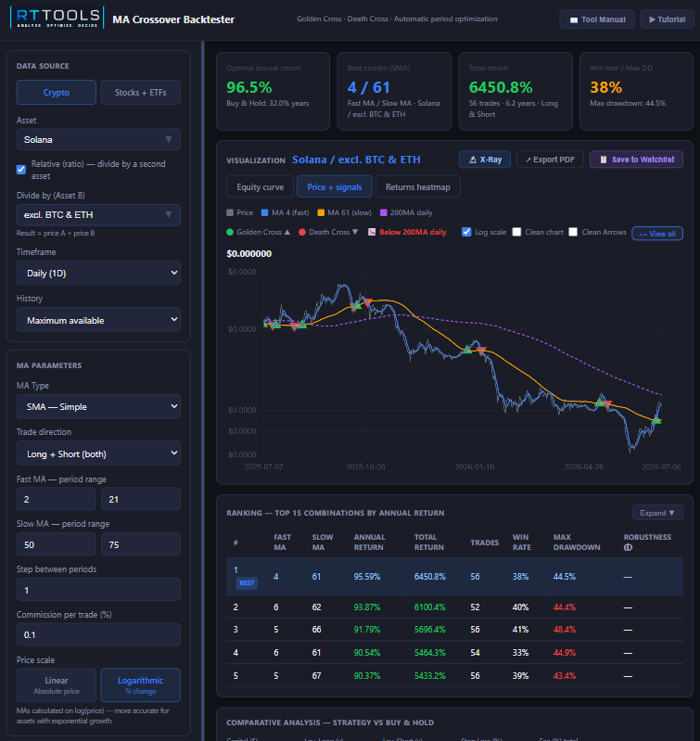Save this setup to Watchlist
700x741 pixels.
[636, 160]
